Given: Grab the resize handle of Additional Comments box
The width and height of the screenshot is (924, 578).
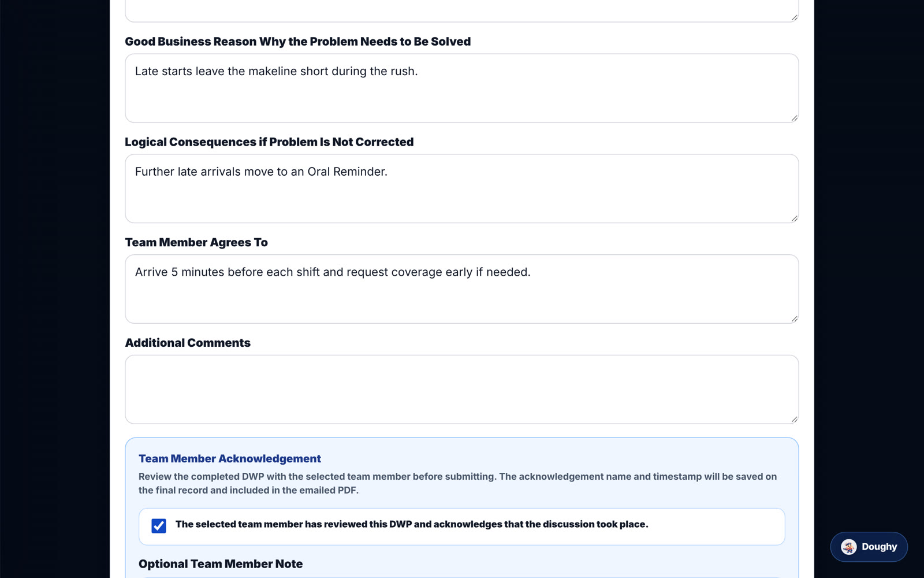Looking at the screenshot, I should [795, 420].
